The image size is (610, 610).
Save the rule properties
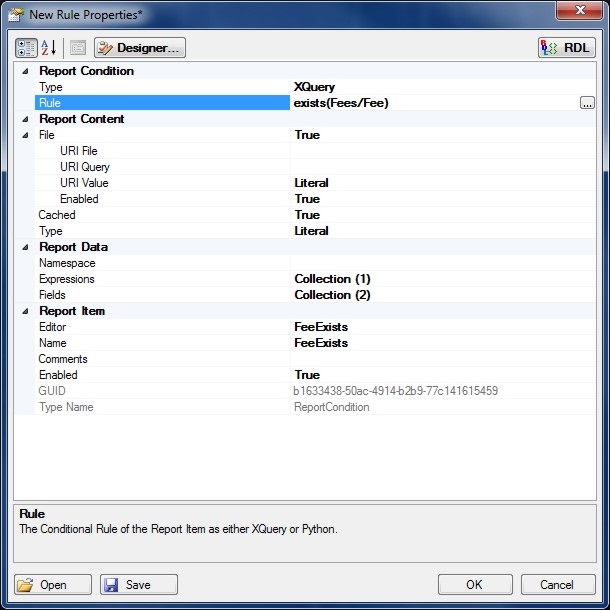(x=139, y=585)
